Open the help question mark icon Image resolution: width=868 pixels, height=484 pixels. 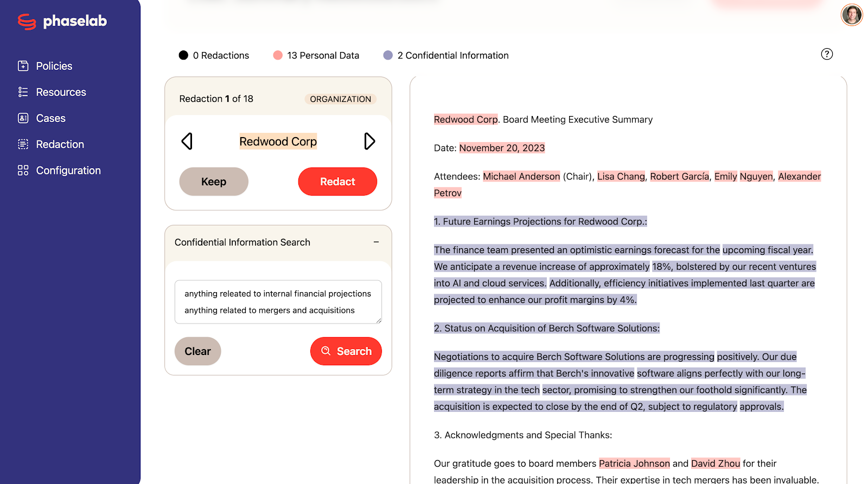[827, 54]
